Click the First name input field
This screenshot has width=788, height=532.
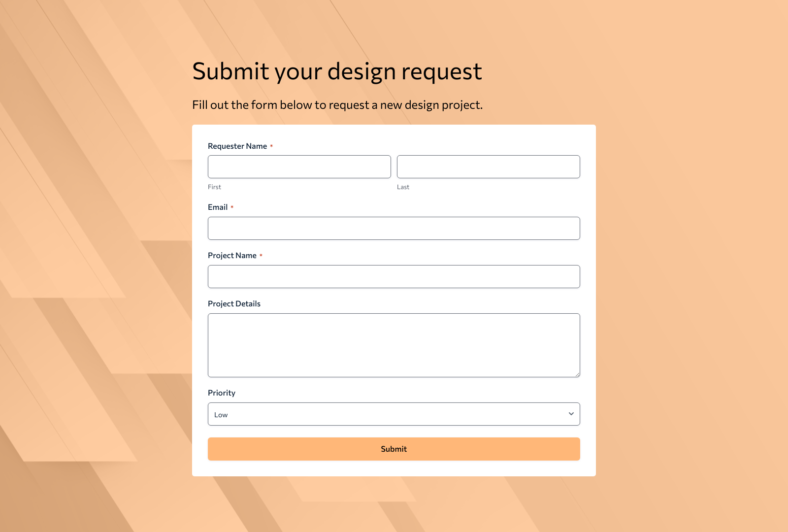click(x=299, y=166)
